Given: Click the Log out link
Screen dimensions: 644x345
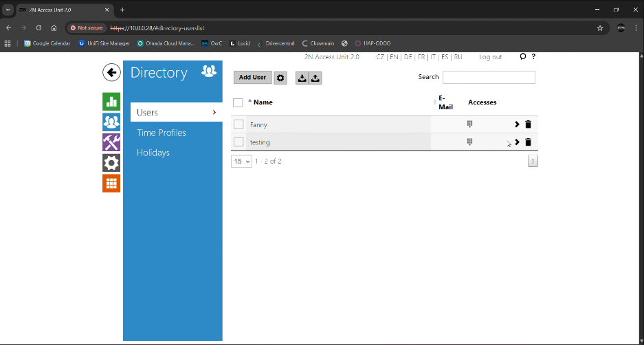Looking at the screenshot, I should 490,57.
